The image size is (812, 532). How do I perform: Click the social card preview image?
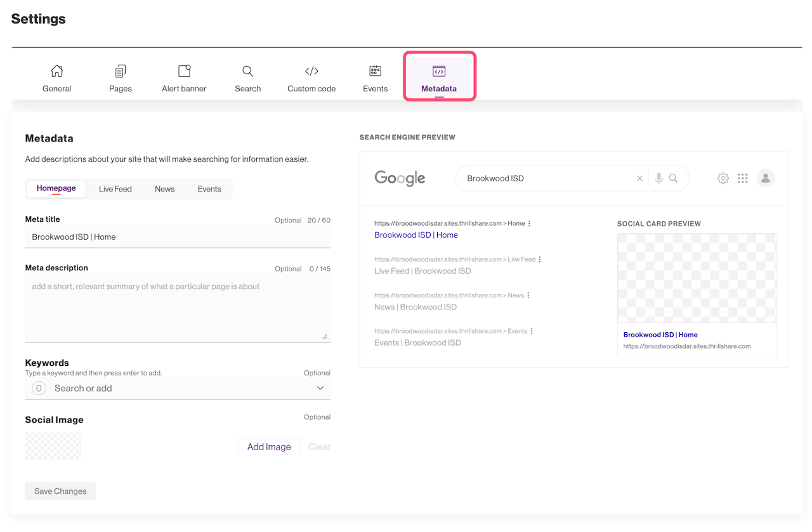pos(697,278)
